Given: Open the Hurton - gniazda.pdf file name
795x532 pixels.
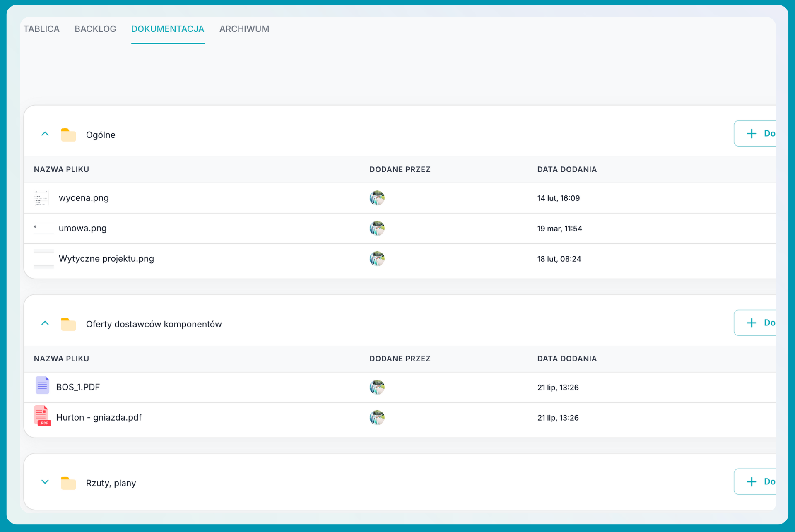Looking at the screenshot, I should [x=99, y=417].
